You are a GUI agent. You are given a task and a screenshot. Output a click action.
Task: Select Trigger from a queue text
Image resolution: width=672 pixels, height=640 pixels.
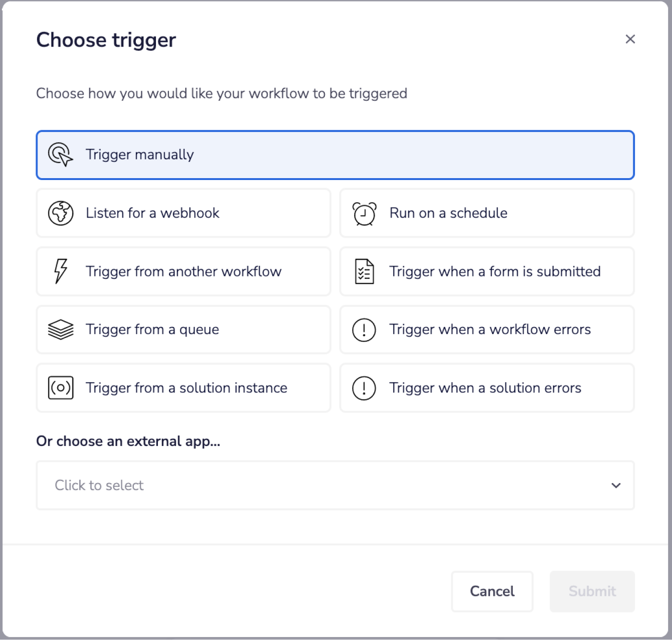[152, 330]
